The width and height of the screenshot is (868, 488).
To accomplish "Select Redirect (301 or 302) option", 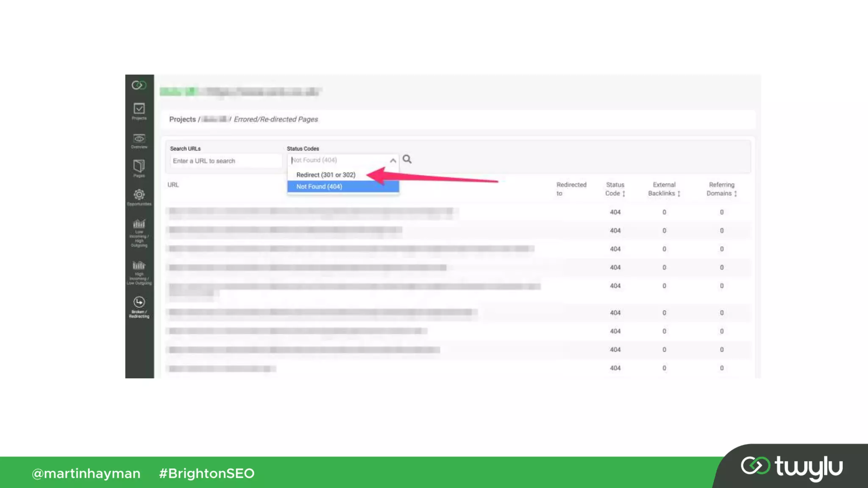I will (325, 175).
